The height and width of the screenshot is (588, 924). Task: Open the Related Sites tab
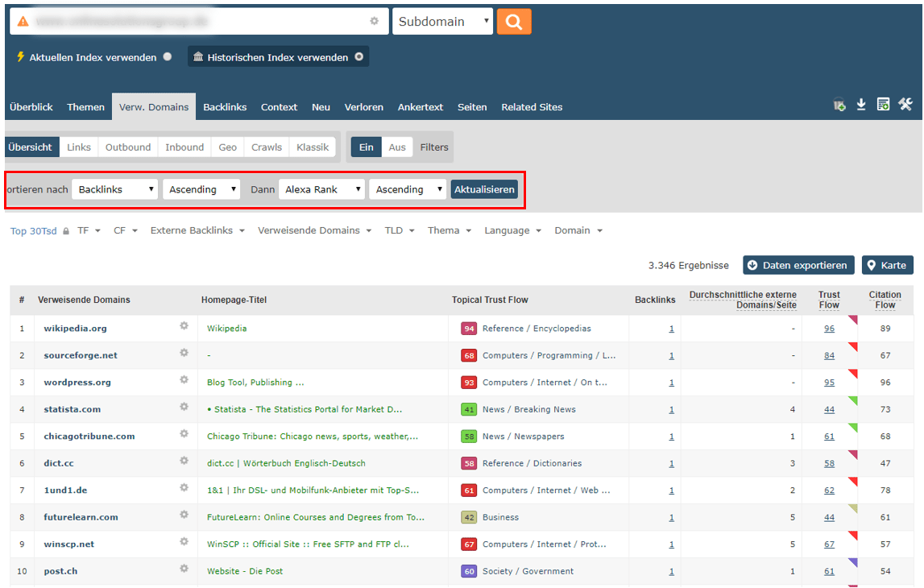[x=532, y=107]
